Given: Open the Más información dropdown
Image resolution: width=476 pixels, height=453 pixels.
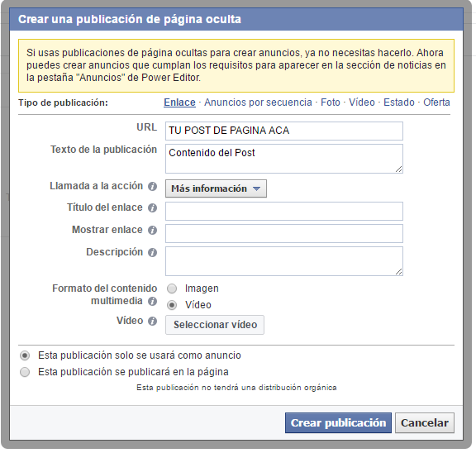Looking at the screenshot, I should tap(216, 188).
